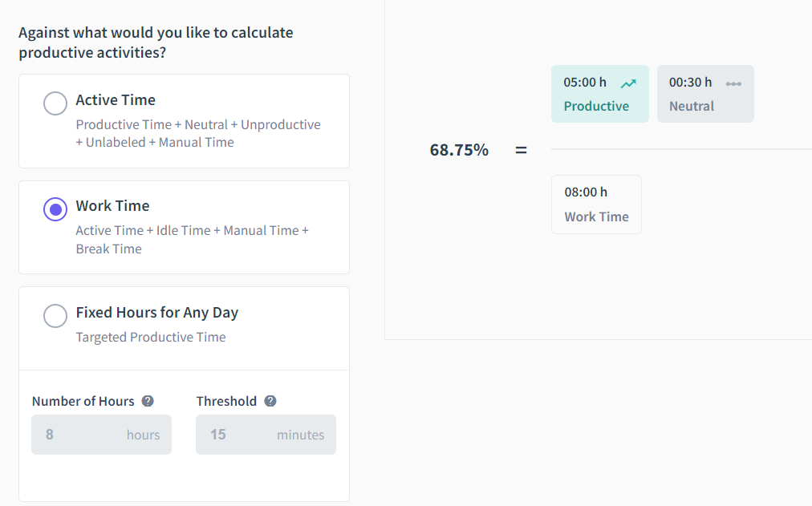Open the help tooltip beside Threshold
The height and width of the screenshot is (506, 812).
point(270,400)
